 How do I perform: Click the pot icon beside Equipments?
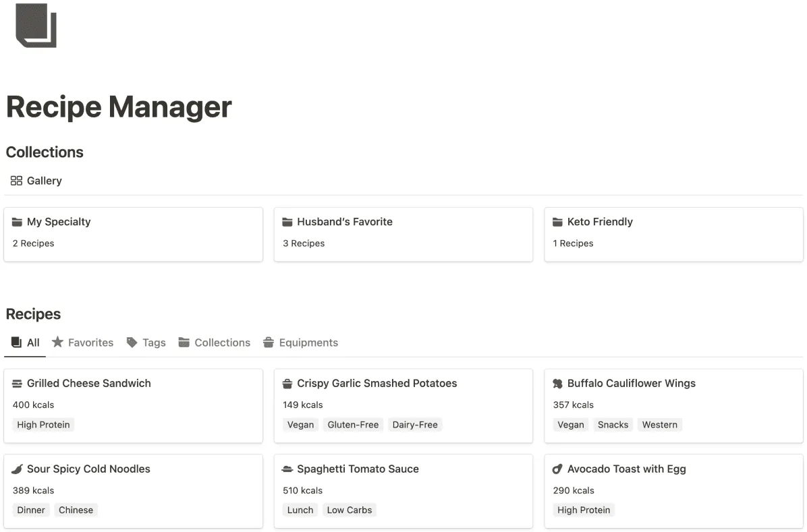[x=268, y=342]
